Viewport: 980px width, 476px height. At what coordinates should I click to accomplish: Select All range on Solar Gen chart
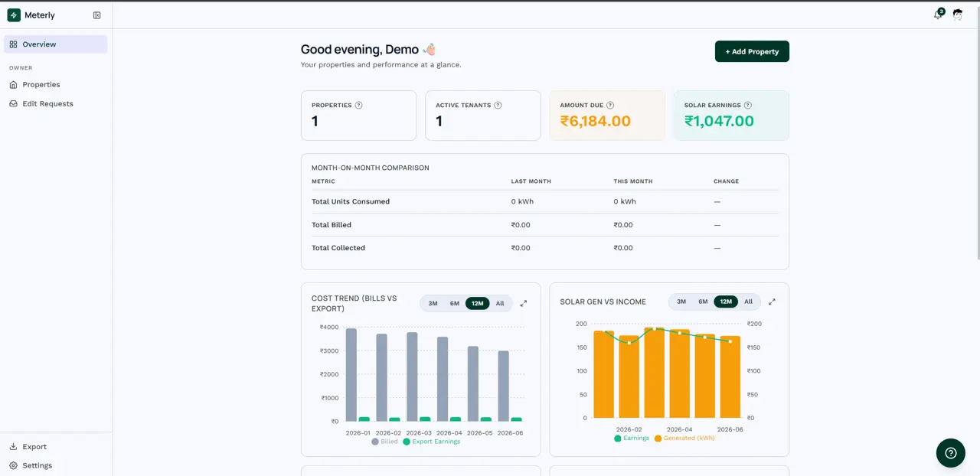[x=748, y=302]
